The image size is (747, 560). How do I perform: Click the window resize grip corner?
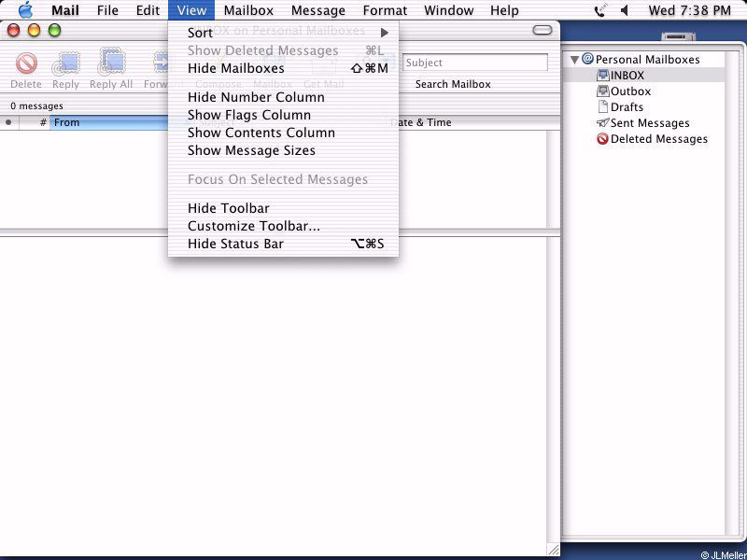(553, 549)
